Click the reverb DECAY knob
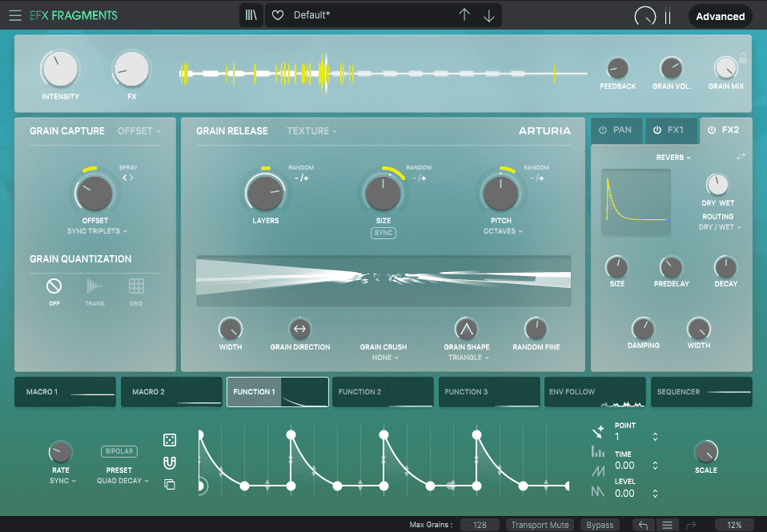767x532 pixels. [x=725, y=267]
